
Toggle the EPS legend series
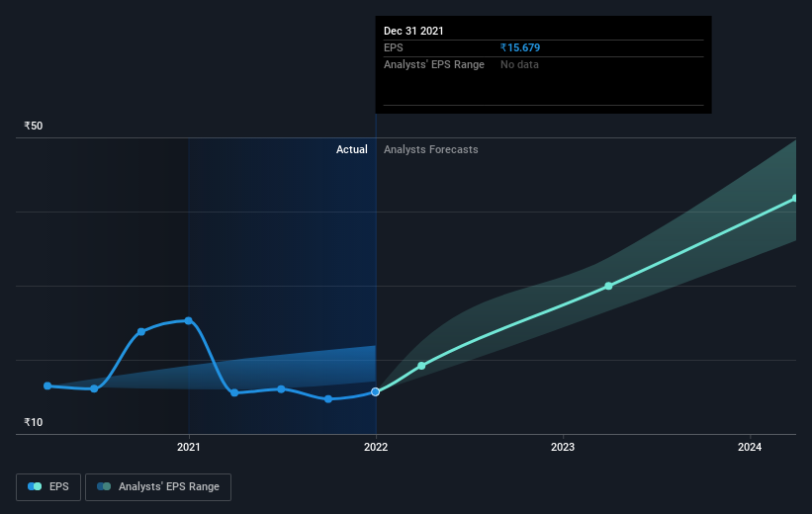49,486
